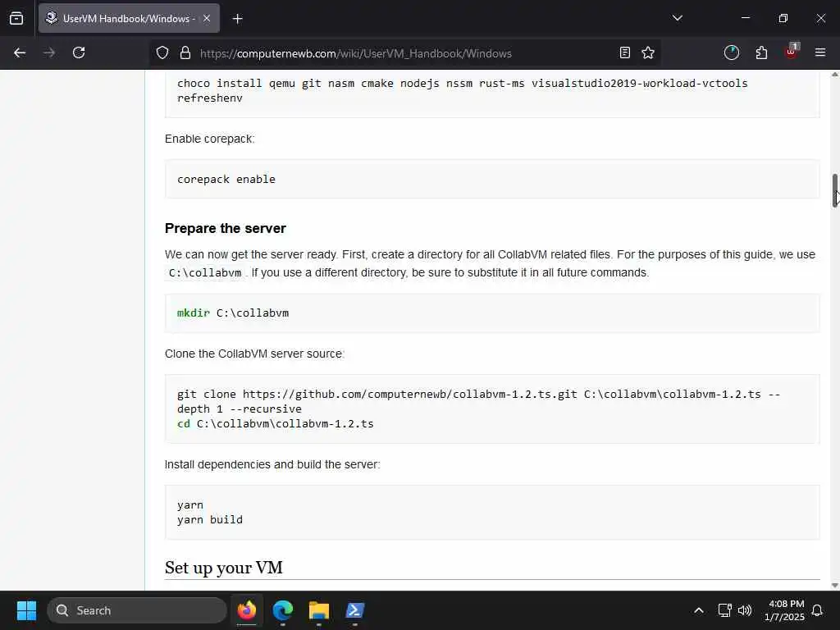Viewport: 840px width, 630px height.
Task: Click 'Clone the CollabVM server source:' text
Action: (254, 354)
